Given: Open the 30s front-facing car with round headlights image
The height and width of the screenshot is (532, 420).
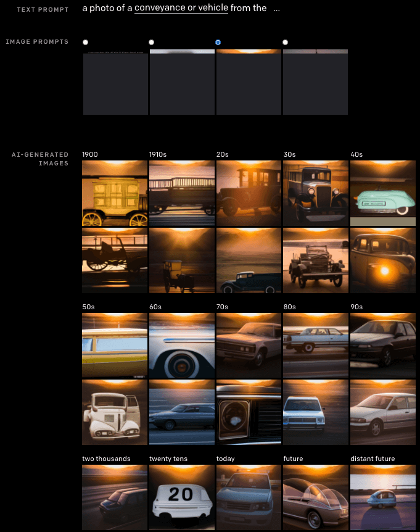Looking at the screenshot, I should 316,193.
